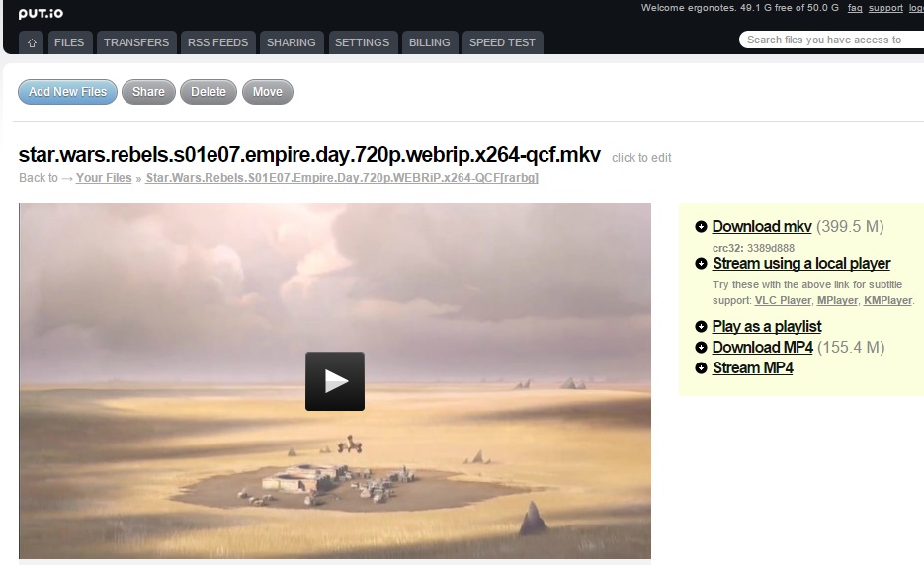This screenshot has width=924, height=565.
Task: Click the home icon tab
Action: click(x=32, y=42)
